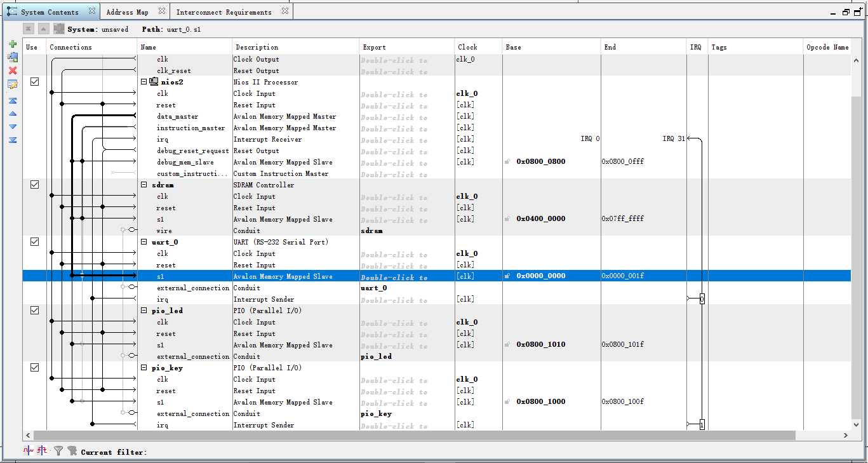Image resolution: width=868 pixels, height=463 pixels.
Task: Click the pio_key IRQ number box showing 1
Action: [x=702, y=425]
